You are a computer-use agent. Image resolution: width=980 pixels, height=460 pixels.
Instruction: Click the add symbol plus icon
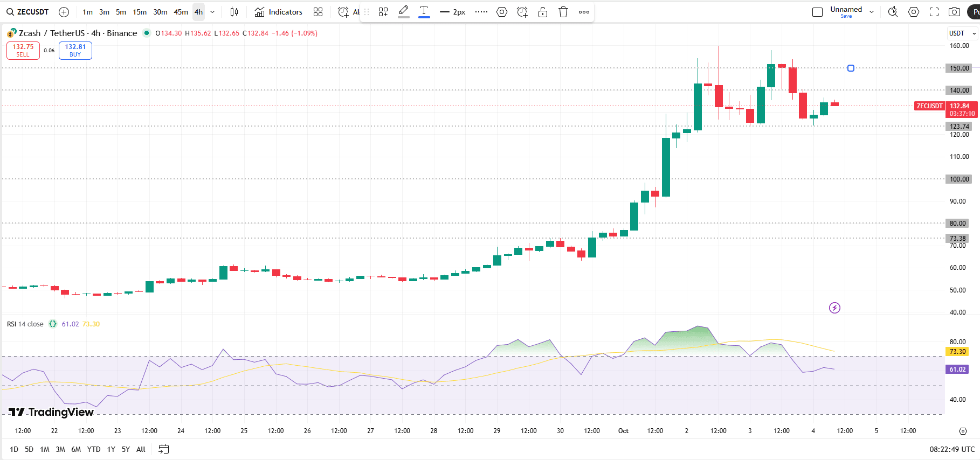[x=64, y=12]
